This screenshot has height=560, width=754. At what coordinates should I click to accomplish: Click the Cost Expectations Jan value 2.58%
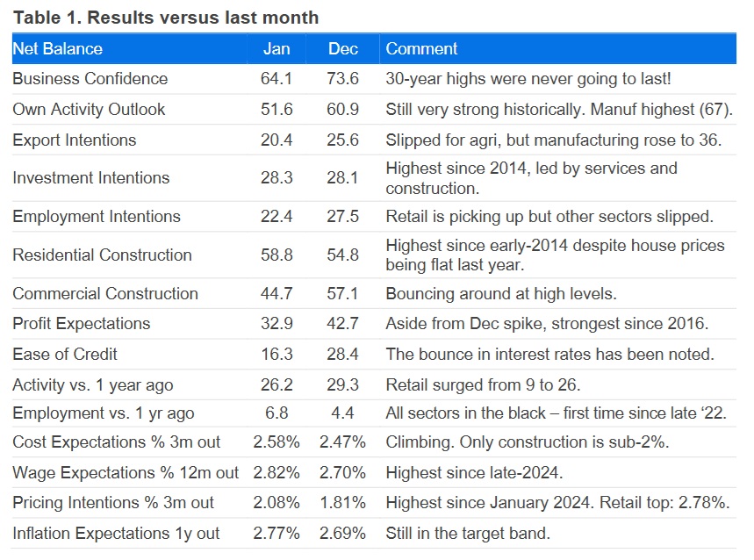pos(276,442)
